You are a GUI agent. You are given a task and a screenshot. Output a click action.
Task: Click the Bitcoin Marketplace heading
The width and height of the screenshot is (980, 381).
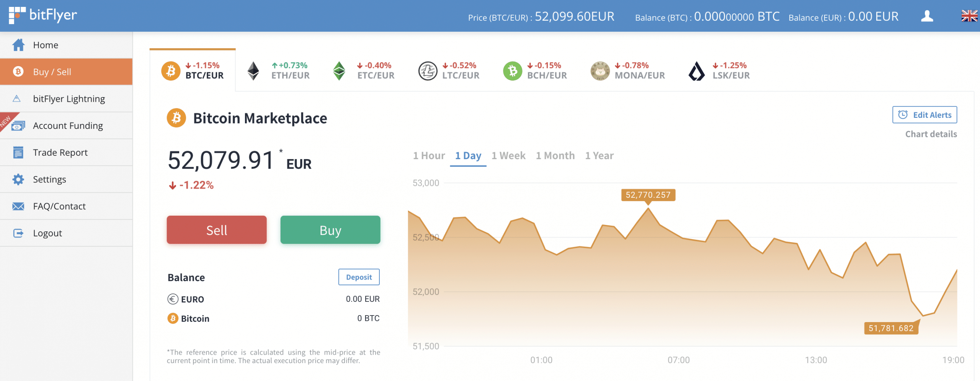point(260,118)
